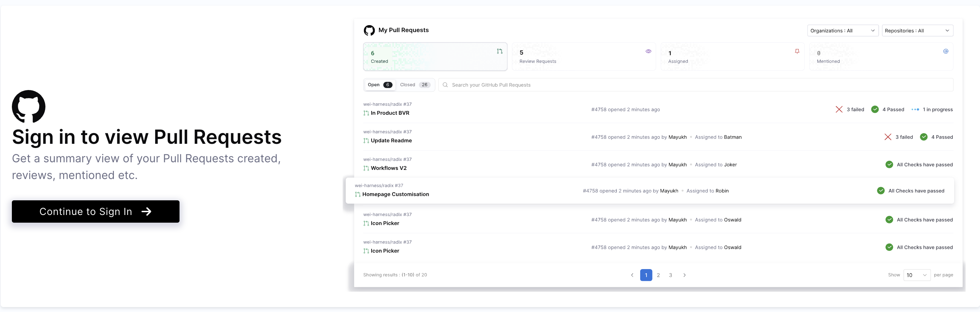Viewport: 980px width, 312px height.
Task: Select the Open pull requests tab
Action: pyautogui.click(x=379, y=85)
